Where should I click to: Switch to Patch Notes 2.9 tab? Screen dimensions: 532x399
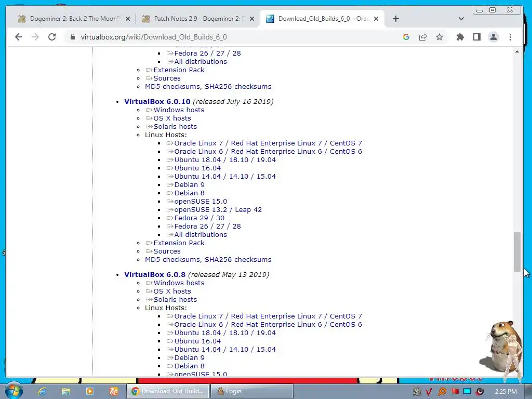click(x=198, y=19)
